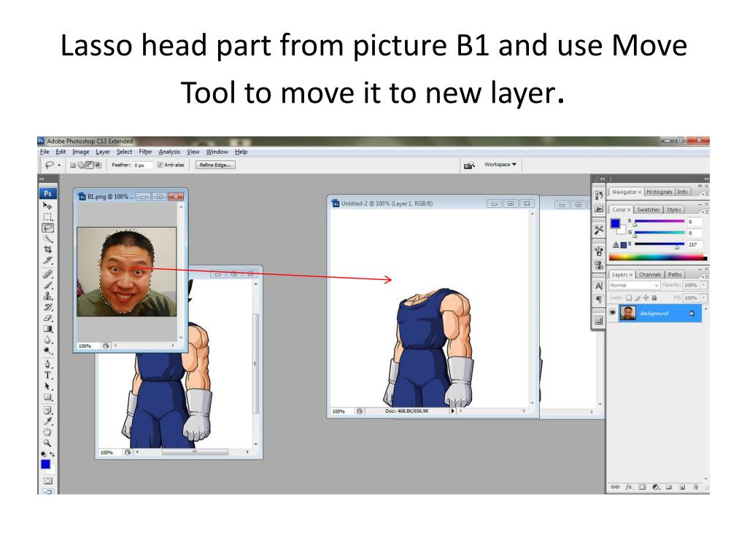Switch to the Histogram tab
Screen dimensions: 747x560
point(659,192)
